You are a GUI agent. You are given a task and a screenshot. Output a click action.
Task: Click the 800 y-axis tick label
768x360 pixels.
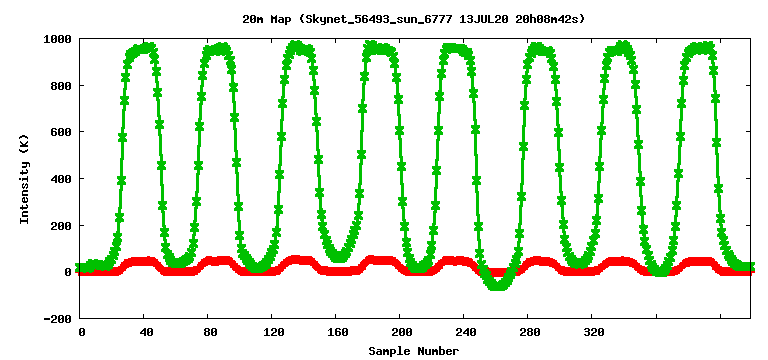[62, 85]
